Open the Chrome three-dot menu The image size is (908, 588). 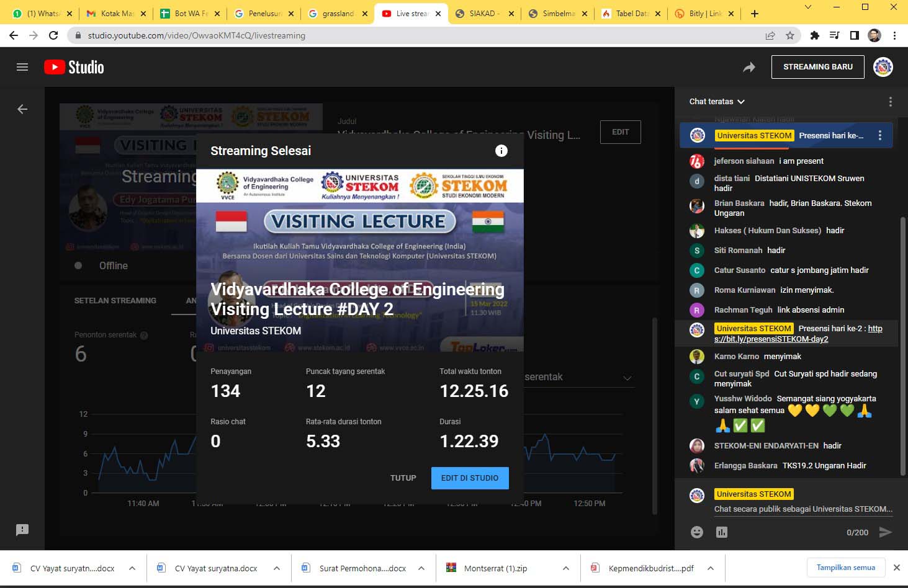[x=894, y=35]
